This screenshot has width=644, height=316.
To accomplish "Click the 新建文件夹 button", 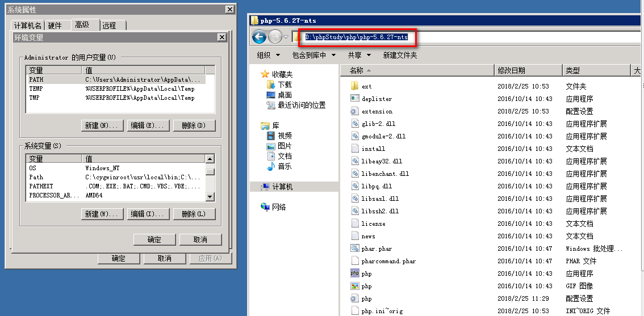I will pos(400,55).
